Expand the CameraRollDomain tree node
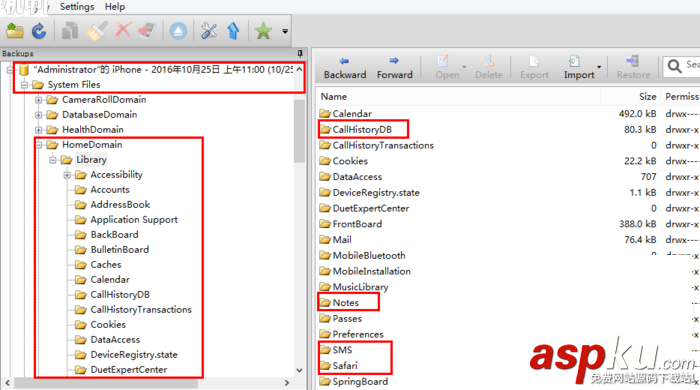 [x=39, y=100]
